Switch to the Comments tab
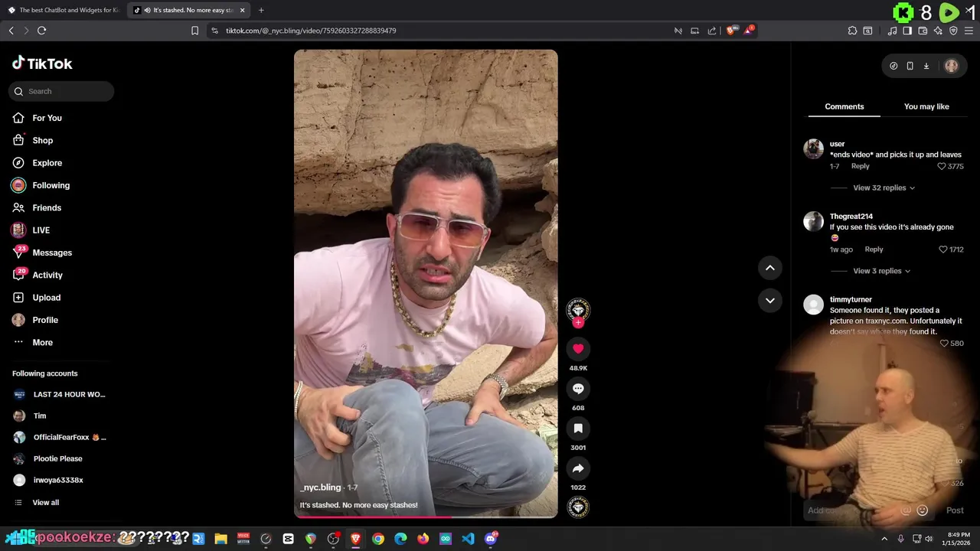The height and width of the screenshot is (551, 980). pyautogui.click(x=844, y=106)
